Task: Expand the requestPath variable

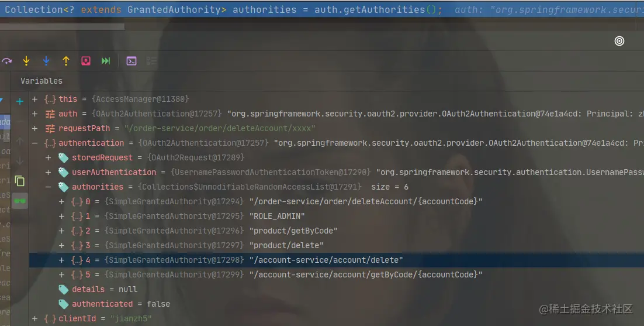Action: click(x=35, y=128)
